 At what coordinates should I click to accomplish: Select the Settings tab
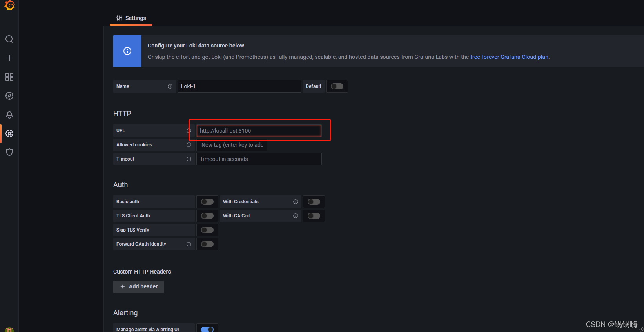click(131, 18)
